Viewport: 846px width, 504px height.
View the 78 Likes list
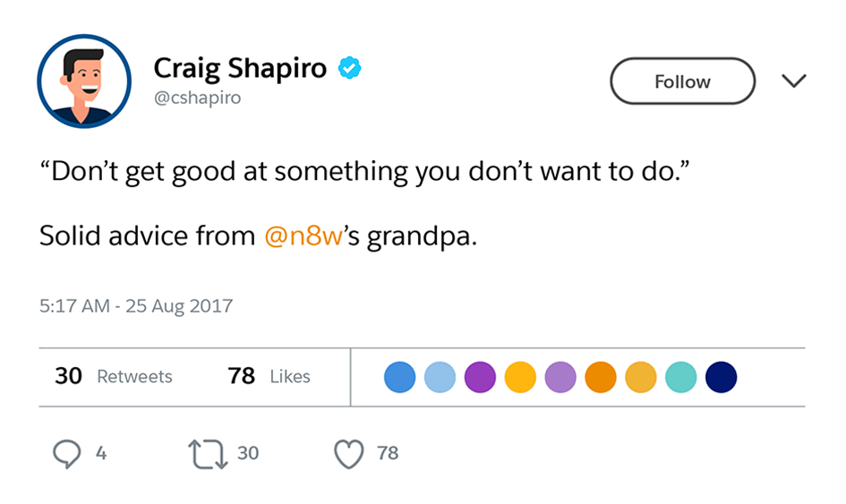pos(269,376)
